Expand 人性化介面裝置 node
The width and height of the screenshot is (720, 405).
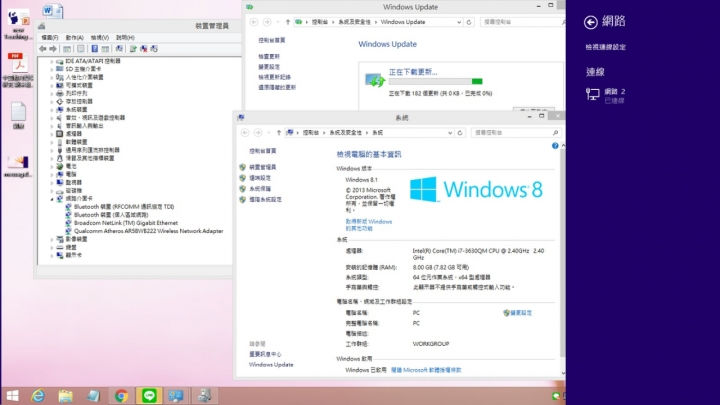point(51,78)
